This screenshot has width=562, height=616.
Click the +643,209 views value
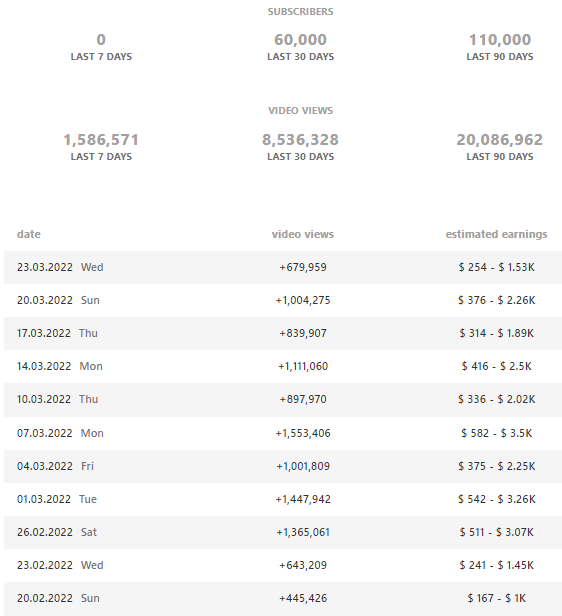tap(303, 565)
